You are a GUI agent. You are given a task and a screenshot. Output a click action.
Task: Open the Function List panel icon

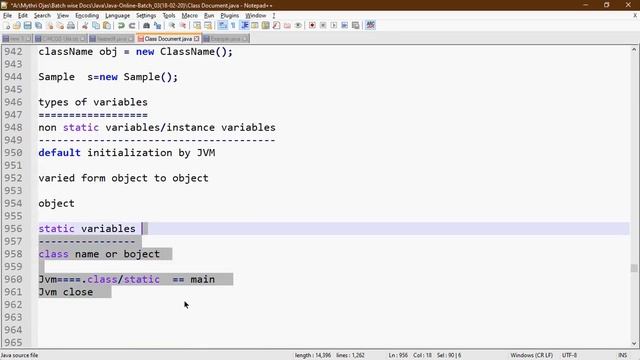pyautogui.click(x=276, y=25)
